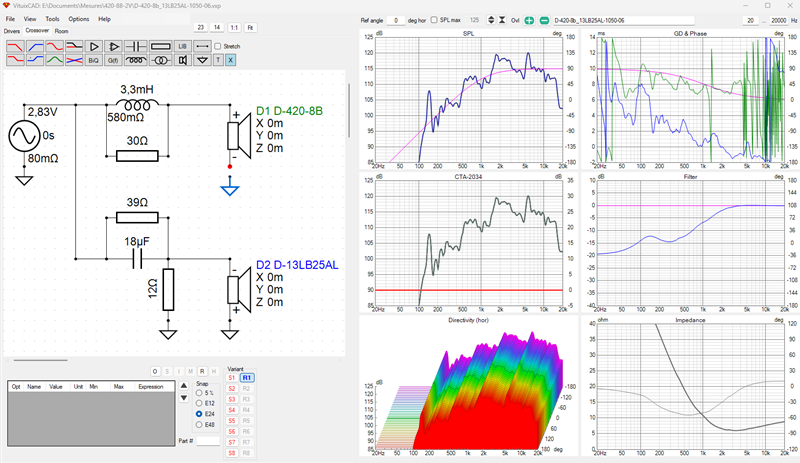
Task: Switch to the Room tab
Action: point(61,31)
